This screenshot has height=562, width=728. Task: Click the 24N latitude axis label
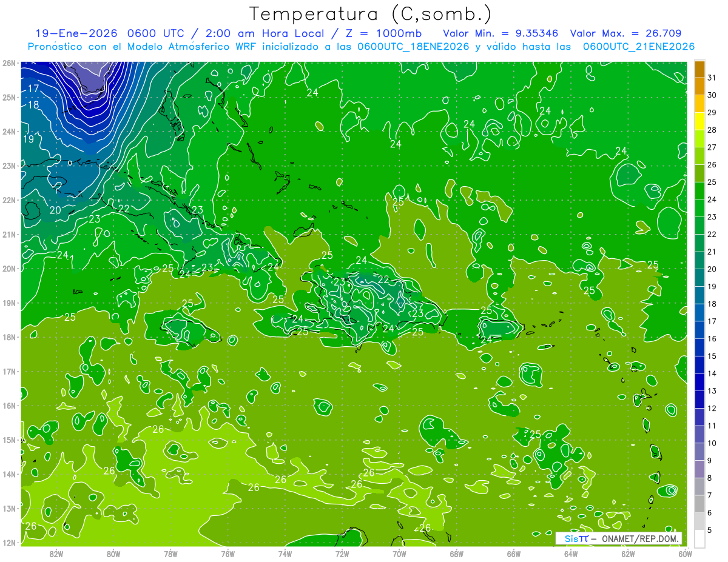point(8,131)
